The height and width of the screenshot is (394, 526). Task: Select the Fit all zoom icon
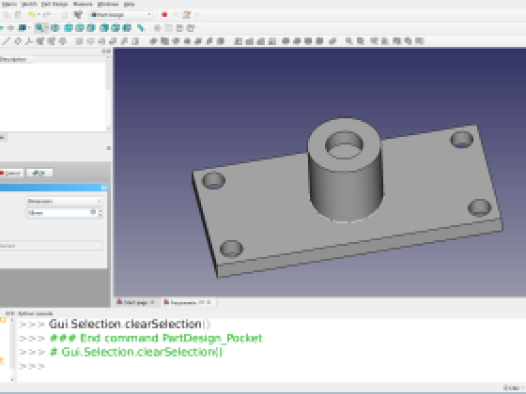point(39,28)
